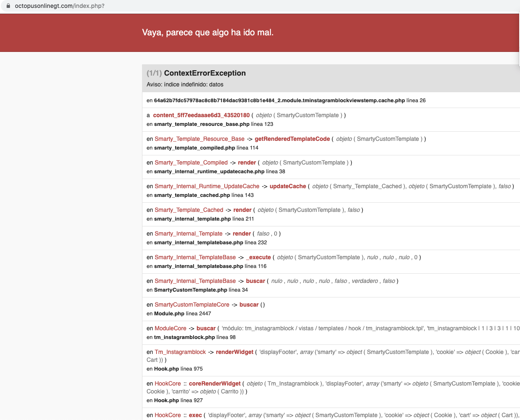This screenshot has width=520, height=420.
Task: Click the ModuleCore class name
Action: coord(171,328)
